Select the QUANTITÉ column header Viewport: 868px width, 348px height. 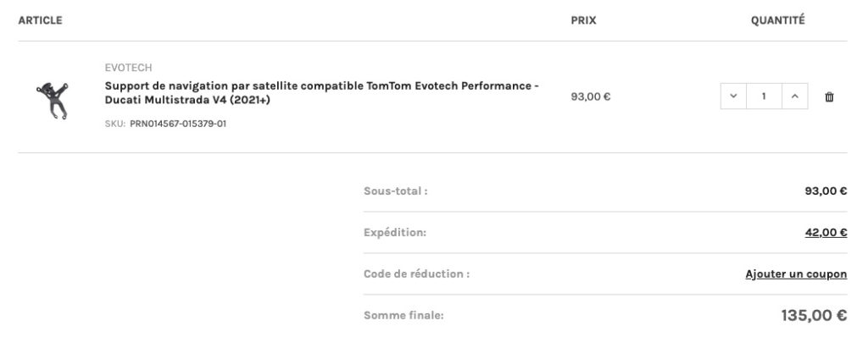pyautogui.click(x=778, y=20)
